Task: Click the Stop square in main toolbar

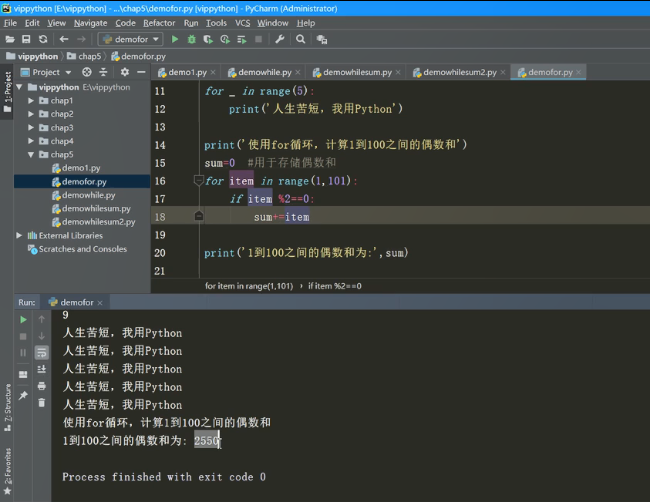Action: (x=258, y=39)
